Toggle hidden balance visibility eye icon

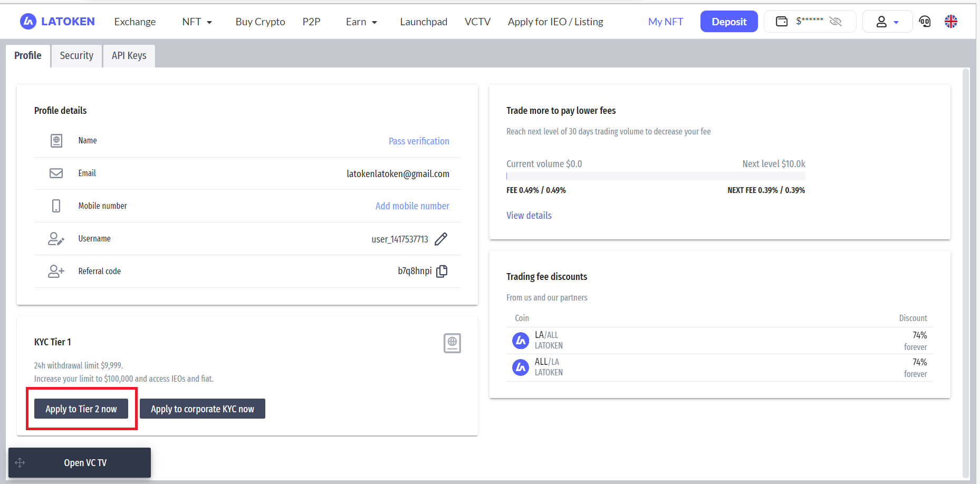pyautogui.click(x=835, y=22)
